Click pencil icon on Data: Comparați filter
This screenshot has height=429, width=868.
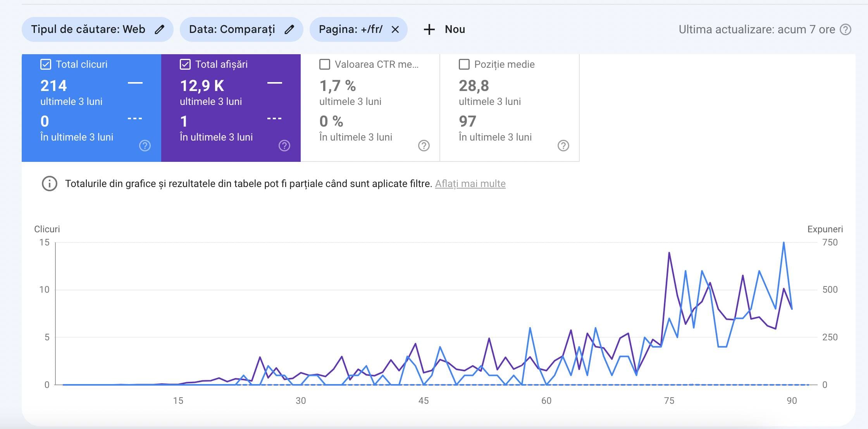click(289, 29)
